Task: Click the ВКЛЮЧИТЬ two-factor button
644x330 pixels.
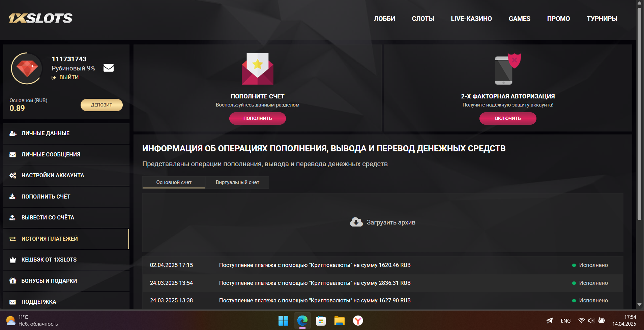Action: pos(508,118)
